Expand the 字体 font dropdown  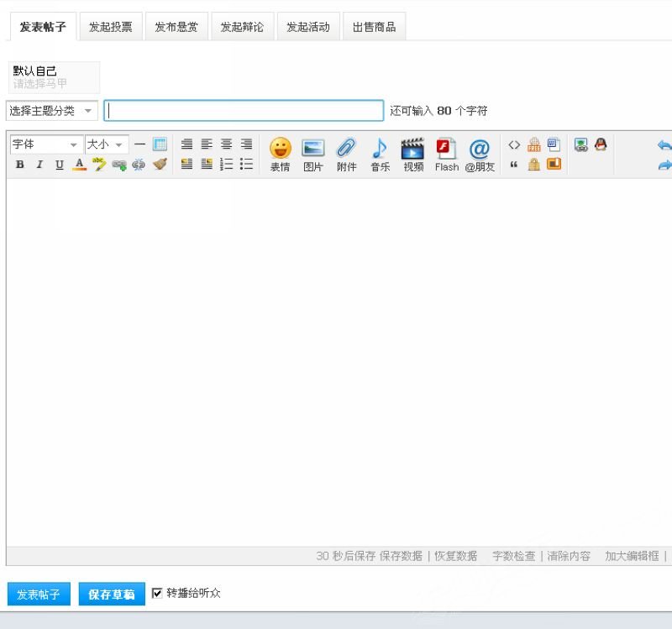click(45, 144)
